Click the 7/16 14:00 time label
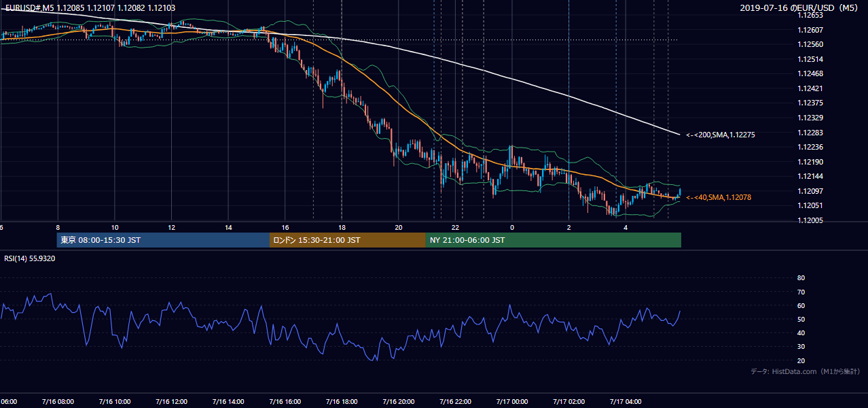 (228, 401)
